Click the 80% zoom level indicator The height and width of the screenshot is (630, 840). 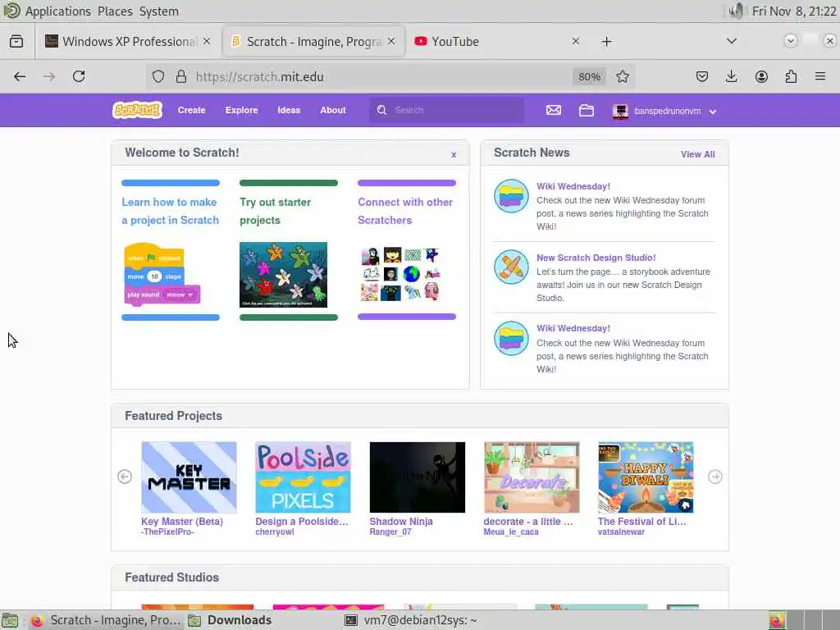589,77
